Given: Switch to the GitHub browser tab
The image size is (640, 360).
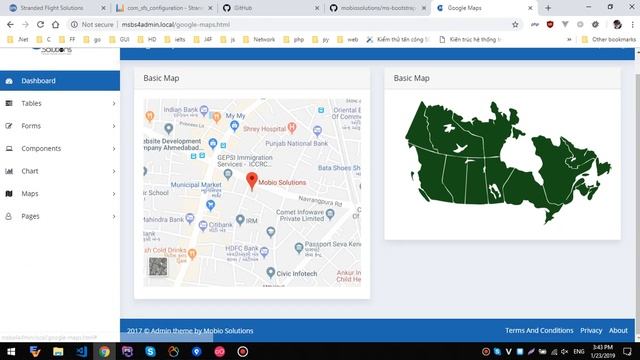Looking at the screenshot, I should (x=271, y=8).
